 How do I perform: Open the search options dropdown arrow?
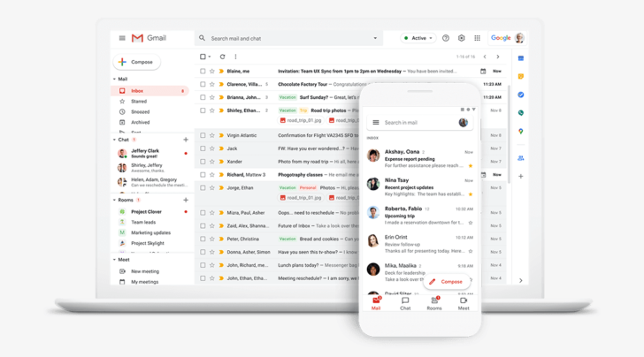(375, 38)
